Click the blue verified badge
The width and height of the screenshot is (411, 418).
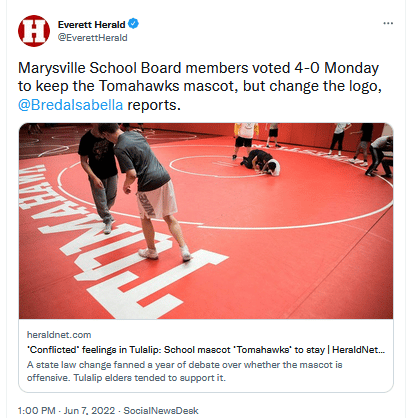(x=134, y=24)
